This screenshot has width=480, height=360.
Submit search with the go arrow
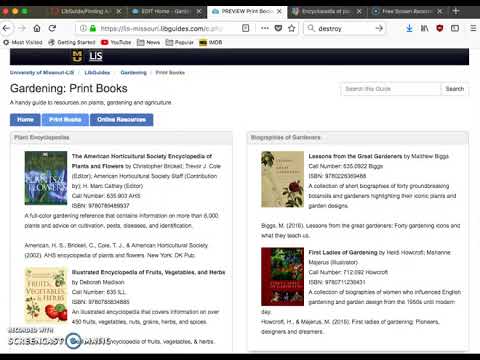pyautogui.click(x=379, y=28)
